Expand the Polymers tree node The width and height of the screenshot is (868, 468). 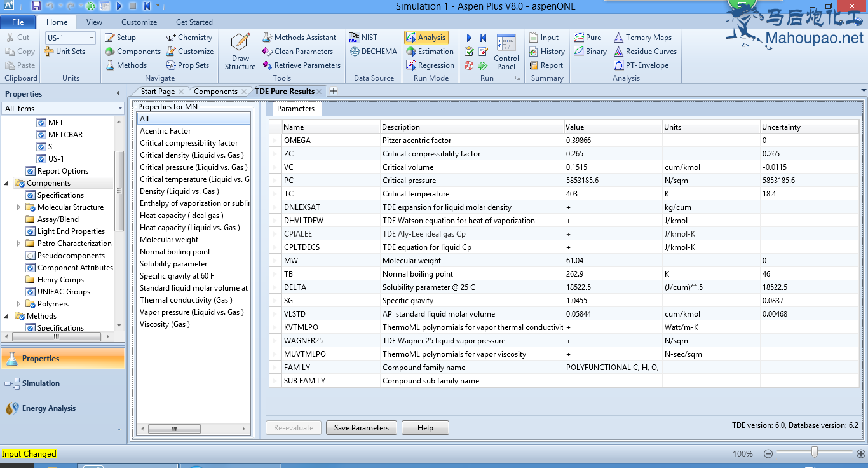19,304
